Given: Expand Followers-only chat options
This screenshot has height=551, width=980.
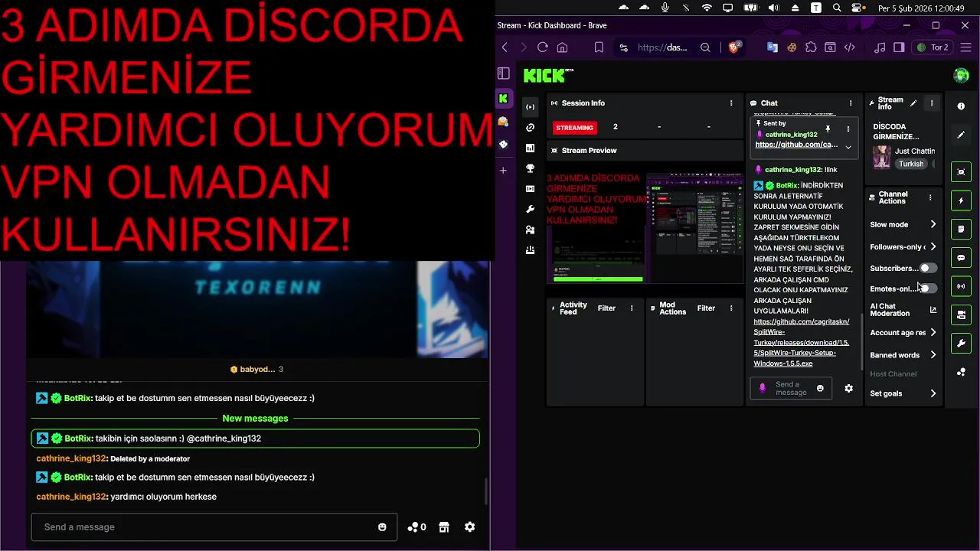Looking at the screenshot, I should click(933, 246).
